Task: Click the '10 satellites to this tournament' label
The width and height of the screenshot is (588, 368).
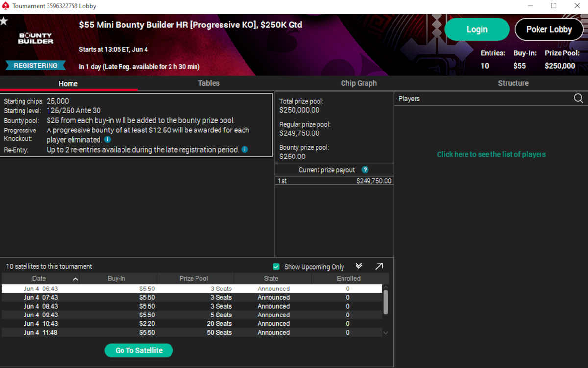Action: (49, 267)
